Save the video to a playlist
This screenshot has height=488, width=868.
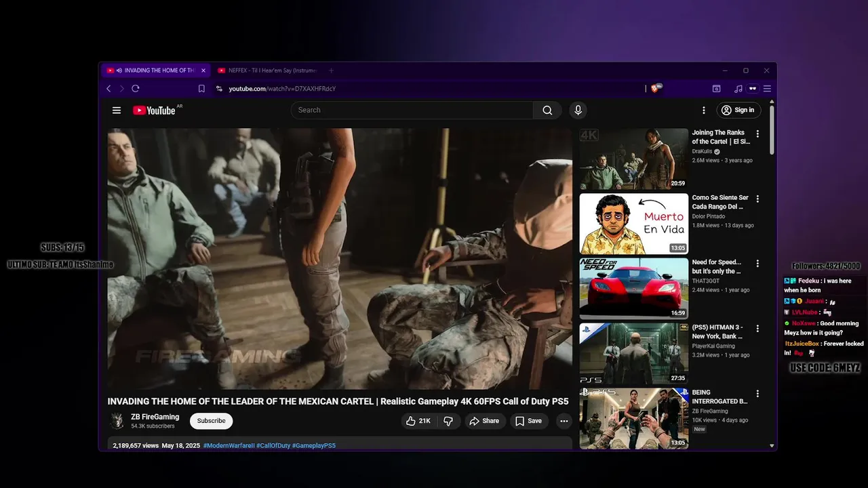[528, 421]
